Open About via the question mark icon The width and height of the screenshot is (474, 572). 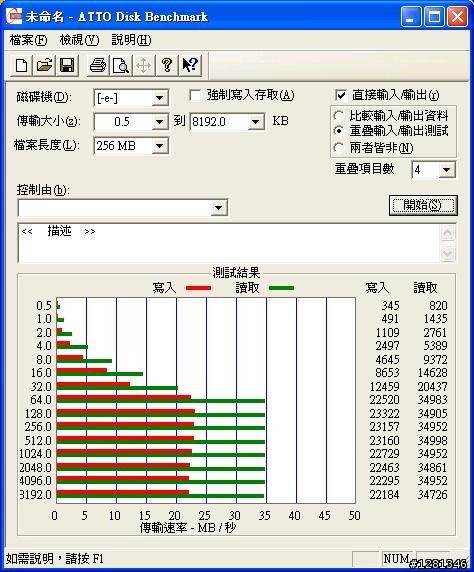click(167, 66)
